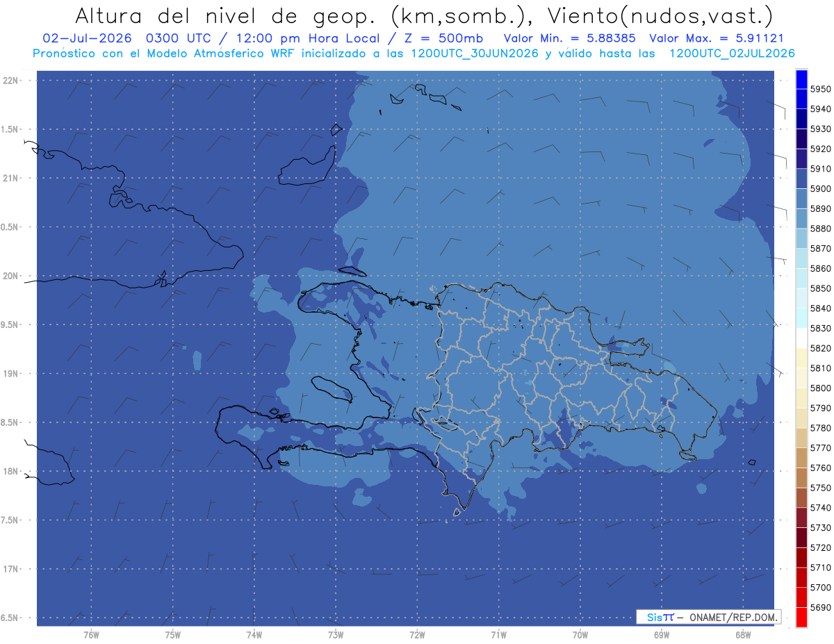Select the 72W longitude axis label
Image resolution: width=834 pixels, height=644 pixels.
(x=417, y=635)
